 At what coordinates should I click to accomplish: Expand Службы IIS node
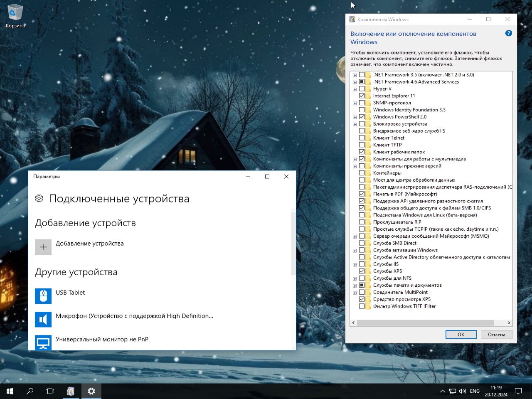point(355,264)
